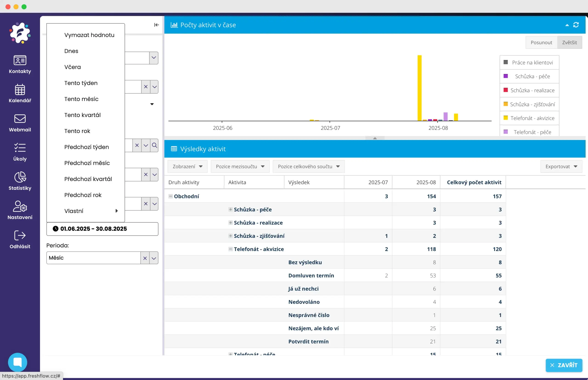The width and height of the screenshot is (588, 380).
Task: Open Webmail envelope icon
Action: 20,123
